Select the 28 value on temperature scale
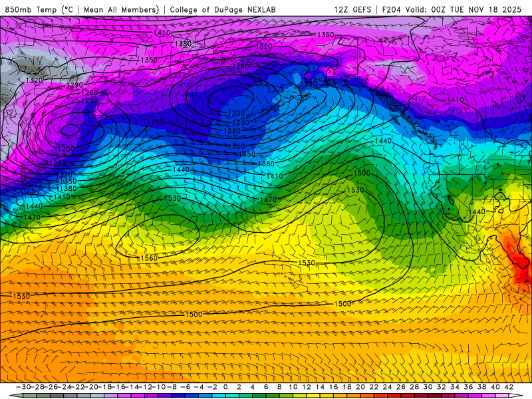Image resolution: width=532 pixels, height=399 pixels. pos(414,387)
